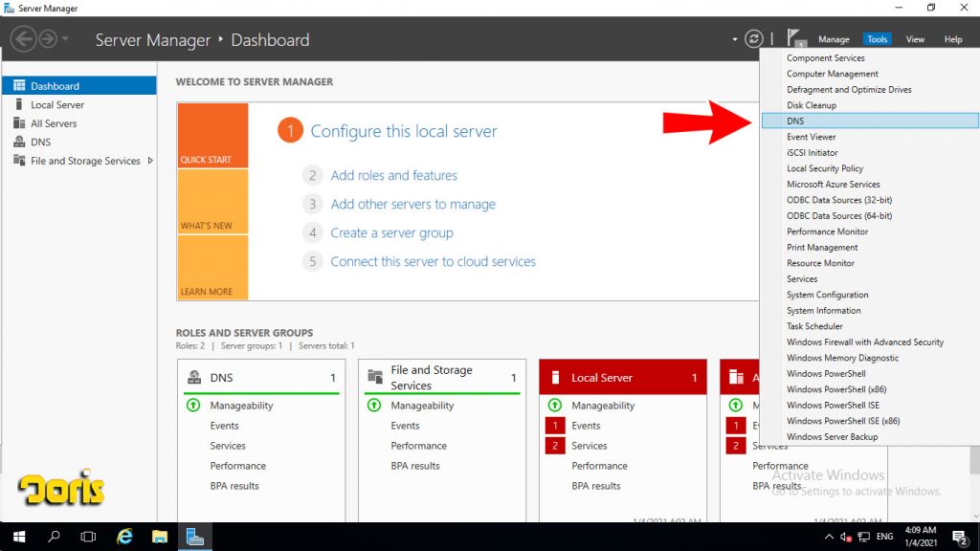Click Add roles and features link

coord(393,176)
